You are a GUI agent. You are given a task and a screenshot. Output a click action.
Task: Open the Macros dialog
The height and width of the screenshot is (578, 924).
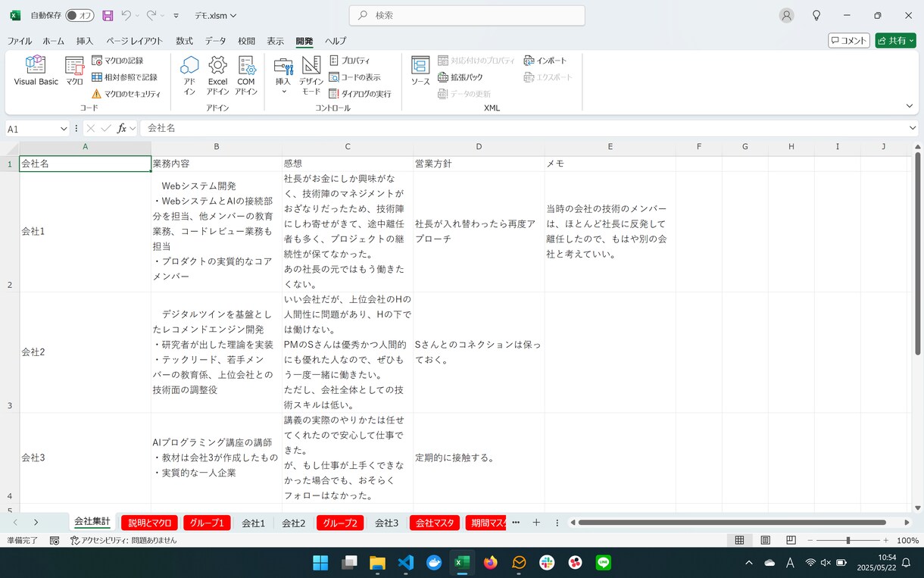[x=74, y=70]
